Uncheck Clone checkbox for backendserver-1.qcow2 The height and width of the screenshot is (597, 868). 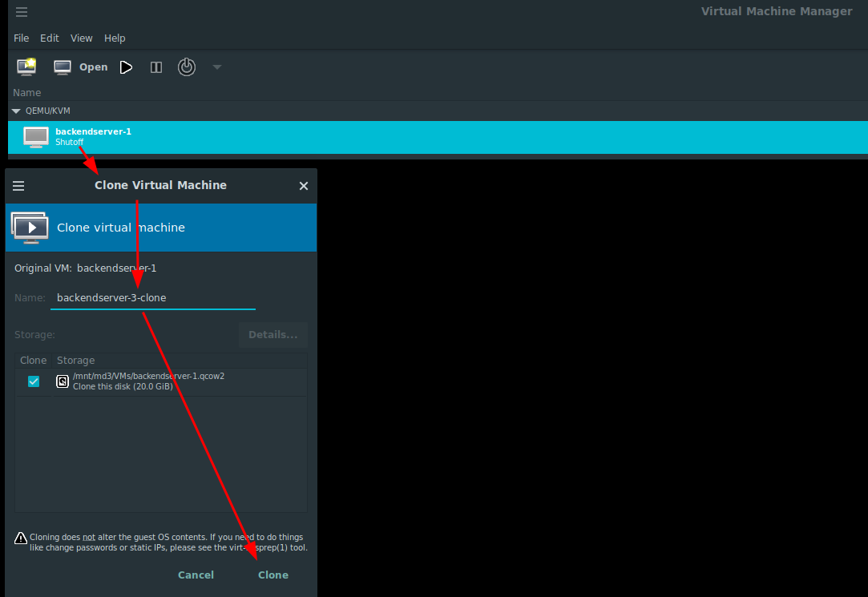(34, 381)
